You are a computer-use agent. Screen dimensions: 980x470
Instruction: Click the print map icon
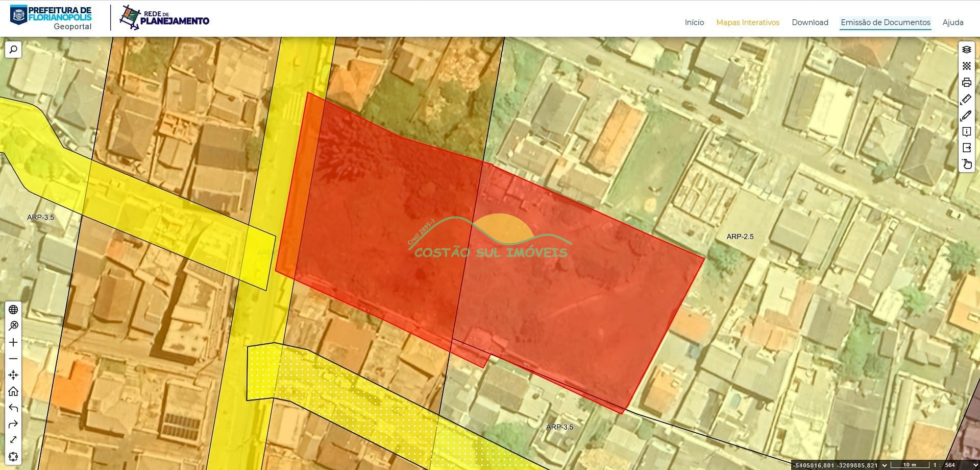966,82
